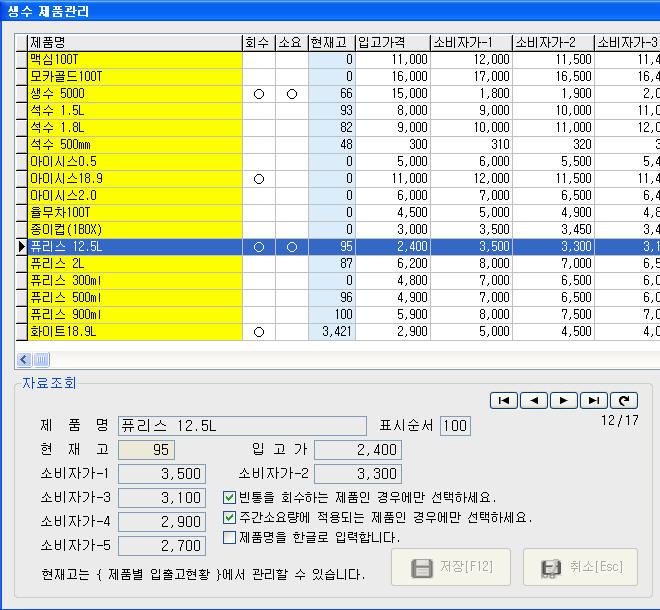Click the row selector for 맥심100T
Screen dimensions: 660x610
click(x=21, y=60)
